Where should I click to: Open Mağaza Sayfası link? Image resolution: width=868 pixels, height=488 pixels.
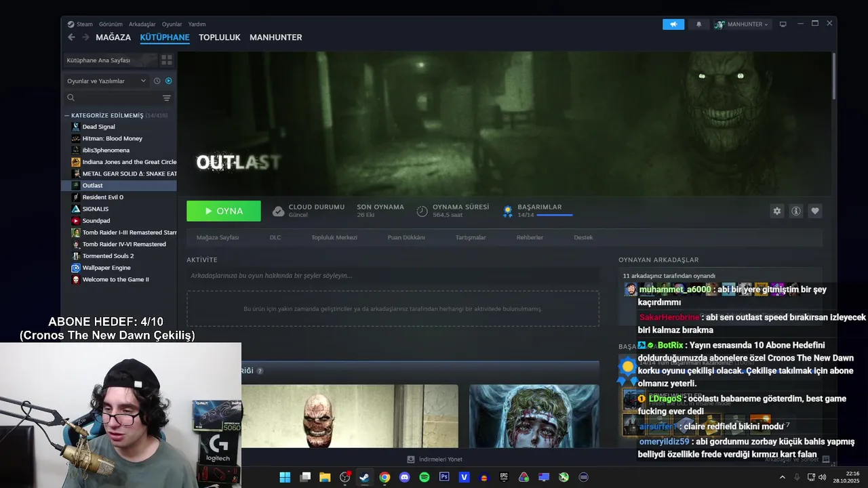point(218,238)
